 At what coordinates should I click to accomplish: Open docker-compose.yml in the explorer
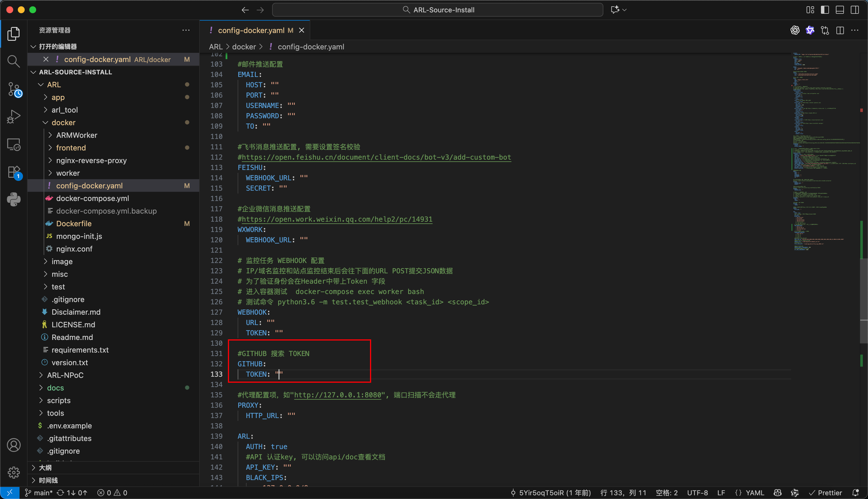[92, 198]
